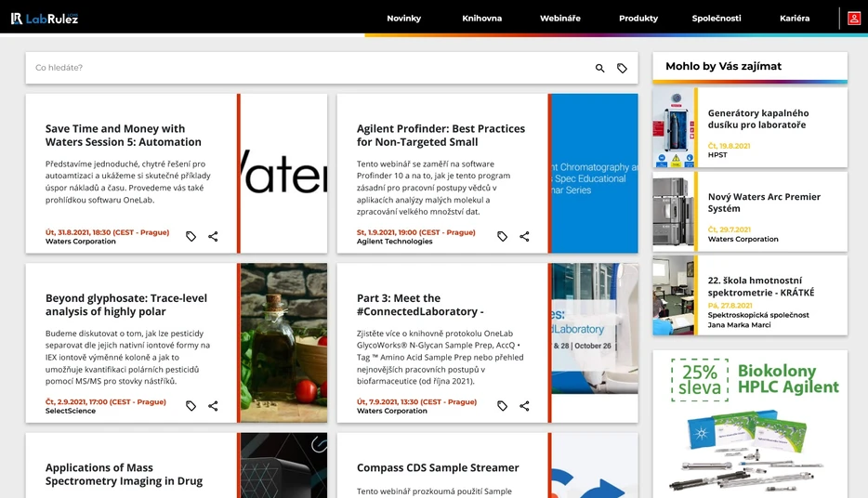Open tag filter icon in search bar
The height and width of the screenshot is (498, 868).
pyautogui.click(x=623, y=68)
